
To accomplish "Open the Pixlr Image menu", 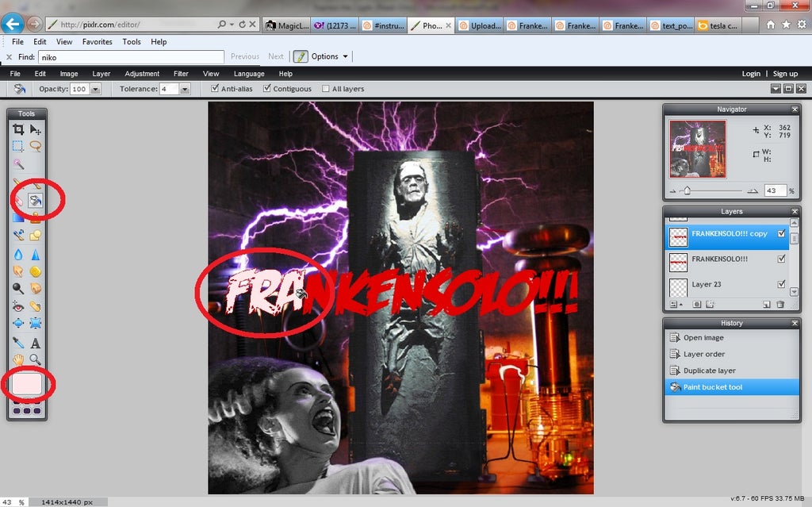I will [x=69, y=74].
